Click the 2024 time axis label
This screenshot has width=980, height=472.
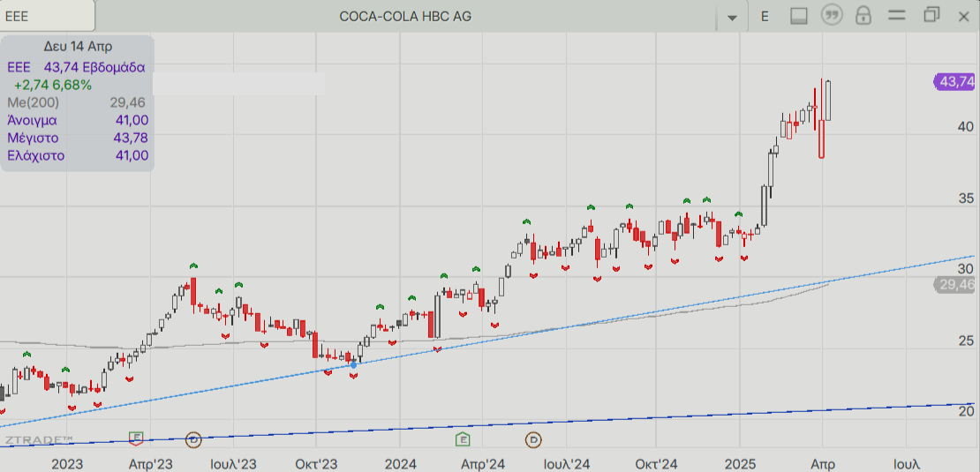tap(400, 465)
